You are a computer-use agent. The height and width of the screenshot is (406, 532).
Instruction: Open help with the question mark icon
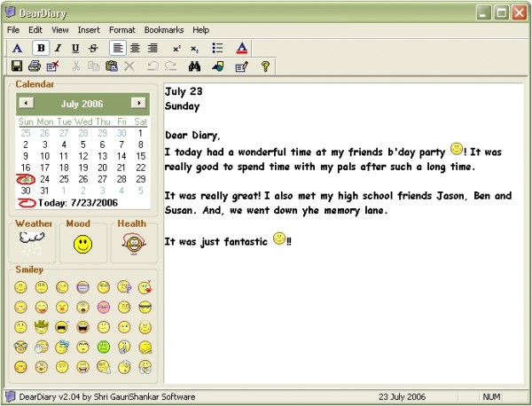265,66
